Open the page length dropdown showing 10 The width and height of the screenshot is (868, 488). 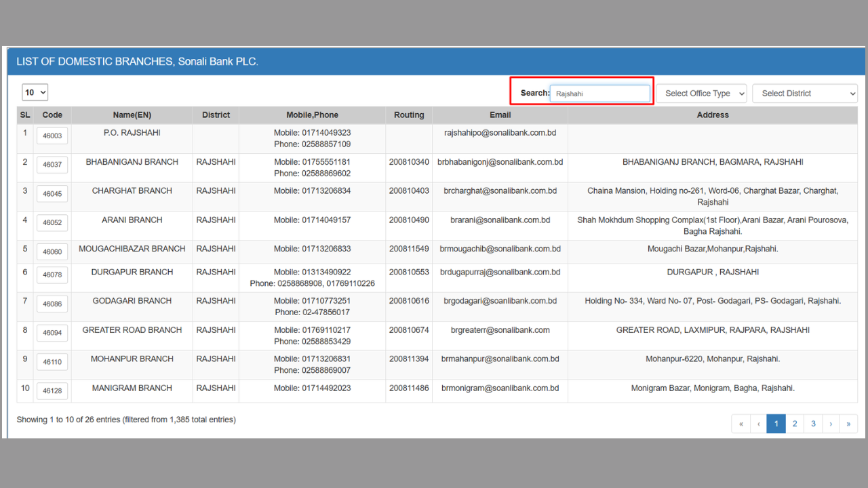tap(35, 93)
